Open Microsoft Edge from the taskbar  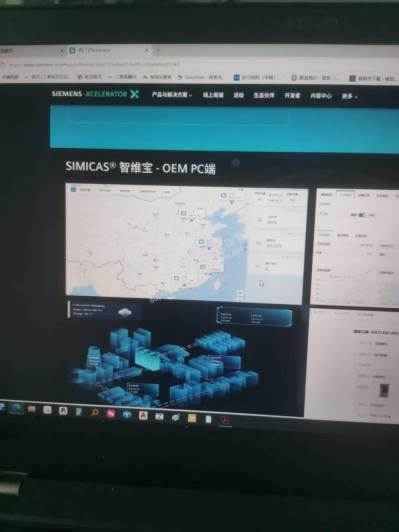point(16,408)
